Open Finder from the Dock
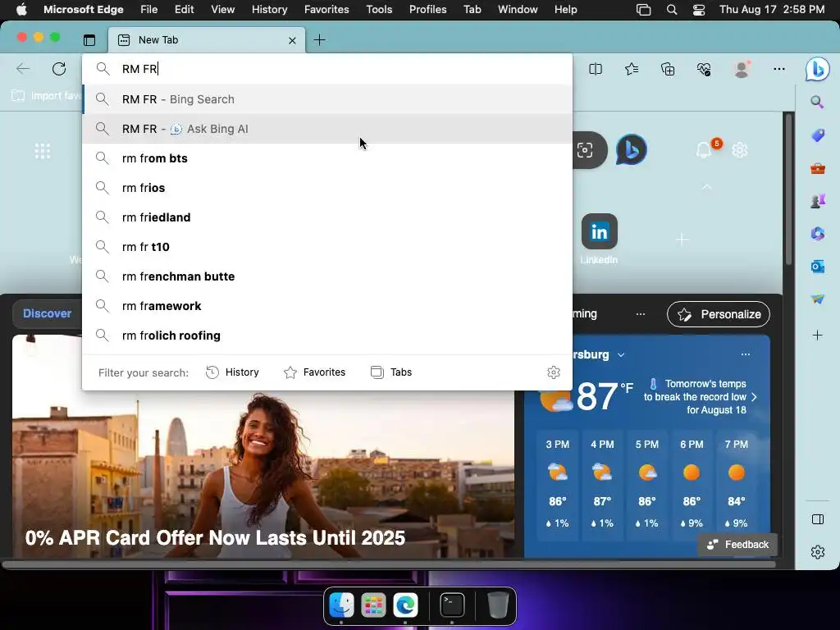The width and height of the screenshot is (840, 630). point(341,605)
